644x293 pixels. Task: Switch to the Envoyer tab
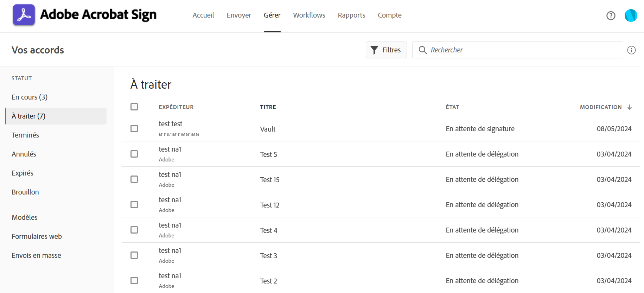pos(239,15)
